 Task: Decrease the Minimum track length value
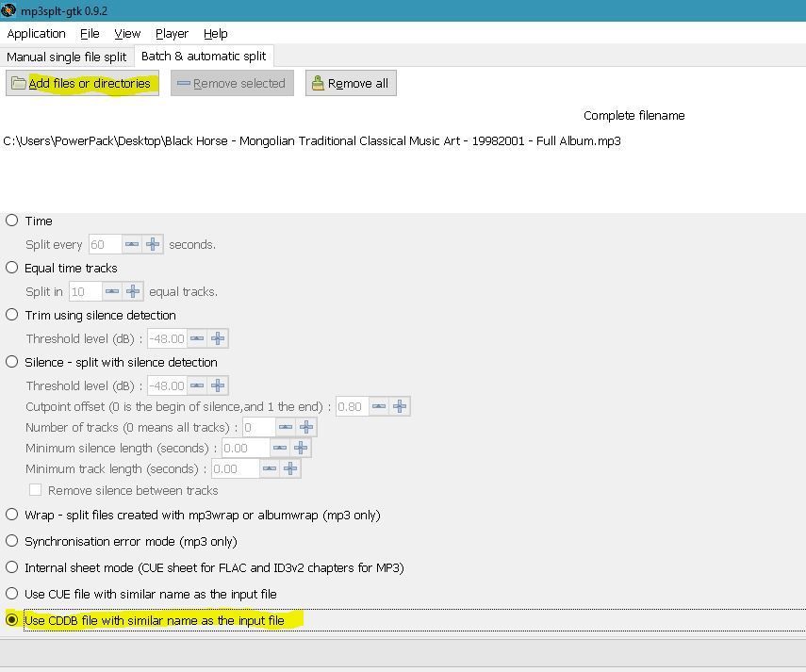[270, 469]
